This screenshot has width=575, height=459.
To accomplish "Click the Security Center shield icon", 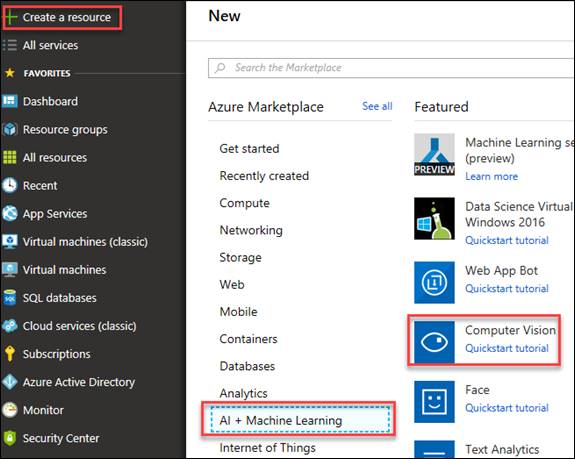I will pos(10,438).
